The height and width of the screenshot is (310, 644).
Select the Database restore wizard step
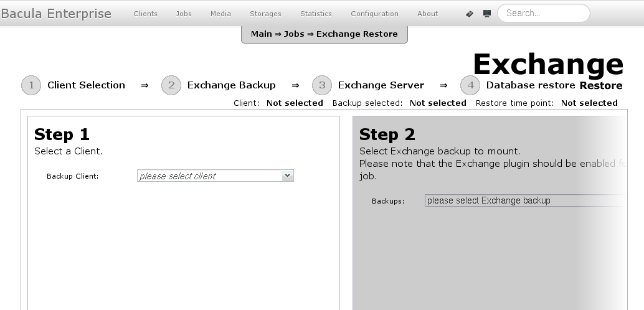[531, 85]
